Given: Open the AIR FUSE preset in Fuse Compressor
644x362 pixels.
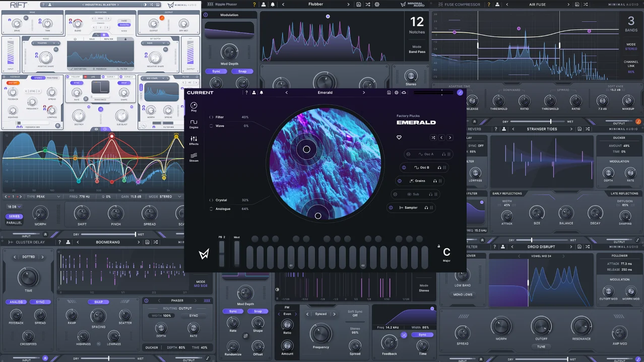Looking at the screenshot, I should tap(538, 5).
